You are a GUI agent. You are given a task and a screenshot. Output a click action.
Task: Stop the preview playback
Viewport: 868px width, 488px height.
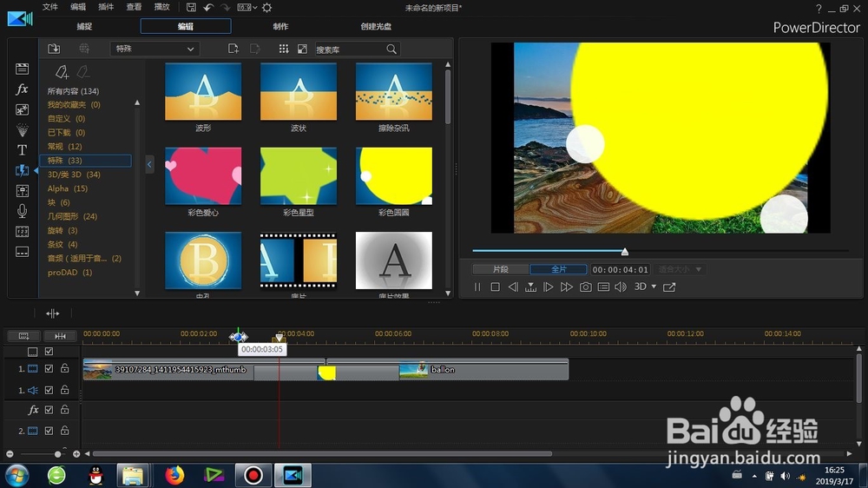pyautogui.click(x=496, y=287)
